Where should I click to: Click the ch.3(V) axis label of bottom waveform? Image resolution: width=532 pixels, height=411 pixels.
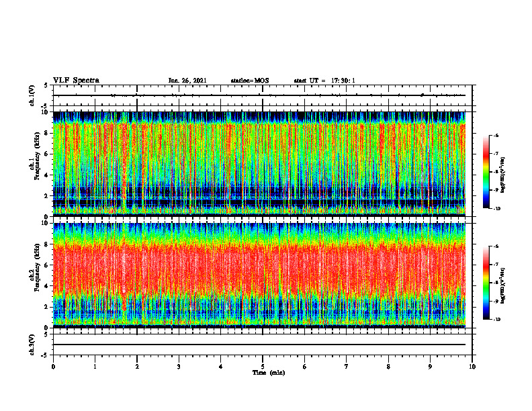[32, 345]
